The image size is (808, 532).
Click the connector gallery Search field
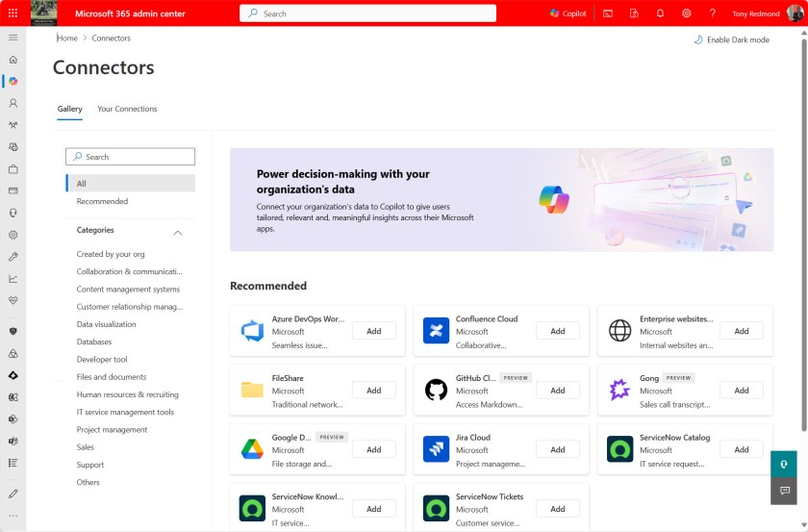pos(131,157)
